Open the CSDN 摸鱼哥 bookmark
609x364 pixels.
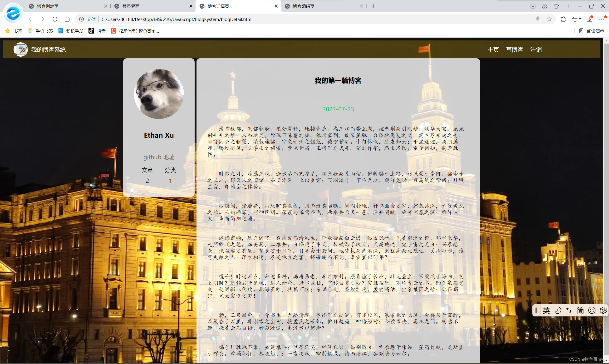(135, 31)
